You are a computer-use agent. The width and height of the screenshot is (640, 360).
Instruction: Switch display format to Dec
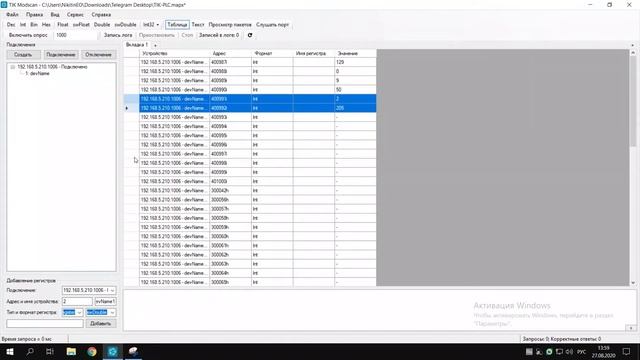[11, 24]
